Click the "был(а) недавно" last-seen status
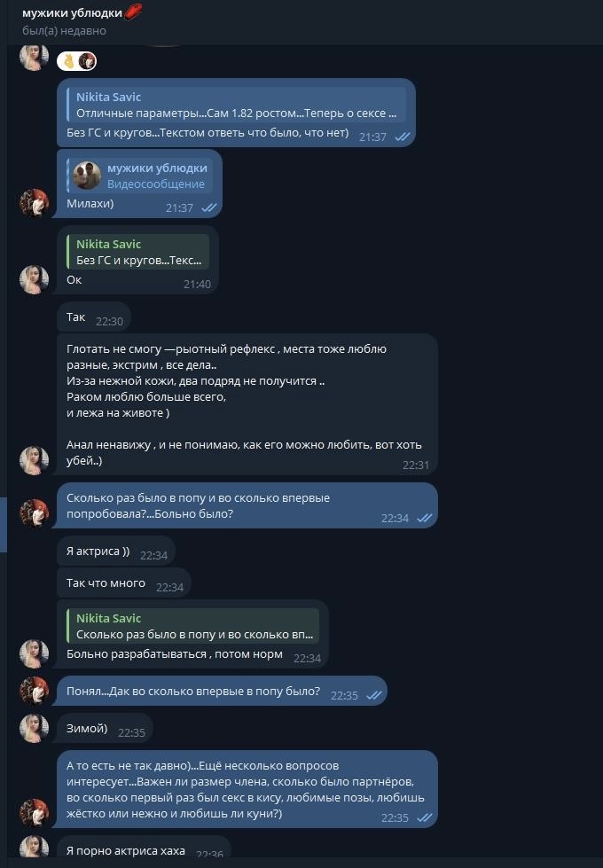The image size is (603, 868). coord(64,31)
